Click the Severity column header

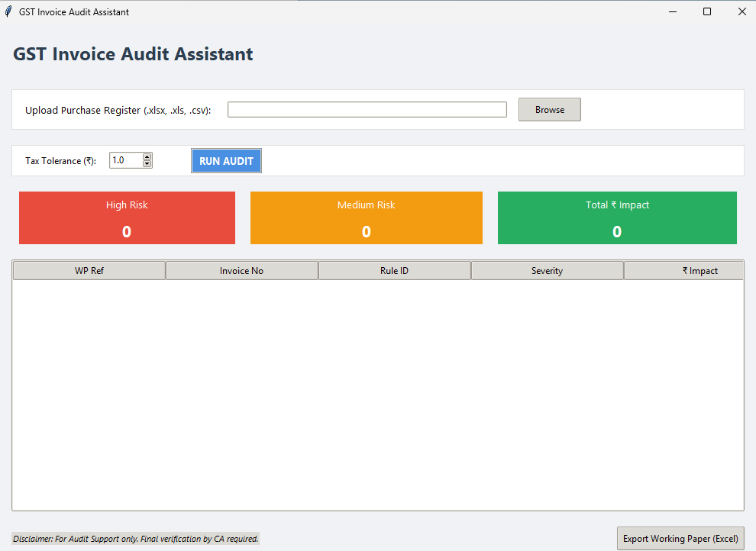[547, 271]
